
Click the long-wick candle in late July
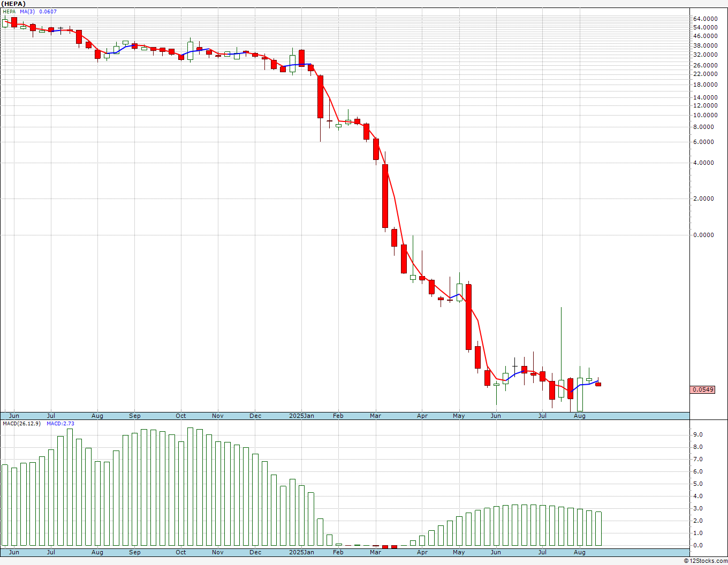[561, 354]
